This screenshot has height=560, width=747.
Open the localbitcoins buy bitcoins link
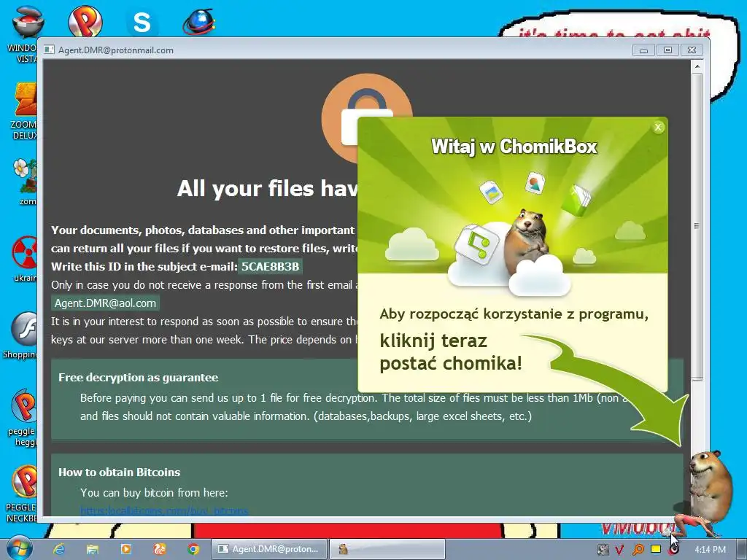[164, 511]
